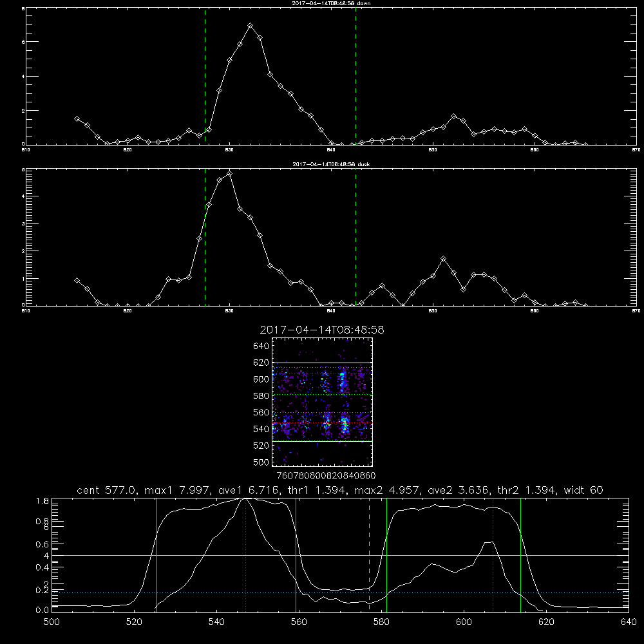Click the solid green line near 581 in bottom plot
Image resolution: width=644 pixels, height=644 pixels.
(x=386, y=554)
